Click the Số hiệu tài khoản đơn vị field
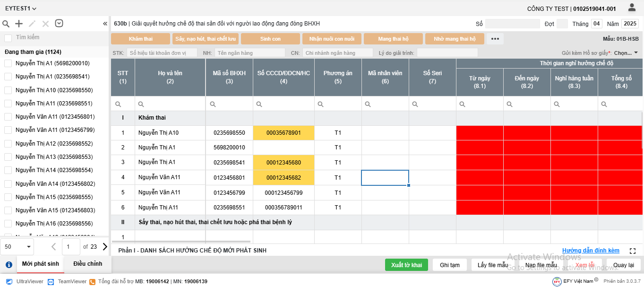 click(162, 53)
